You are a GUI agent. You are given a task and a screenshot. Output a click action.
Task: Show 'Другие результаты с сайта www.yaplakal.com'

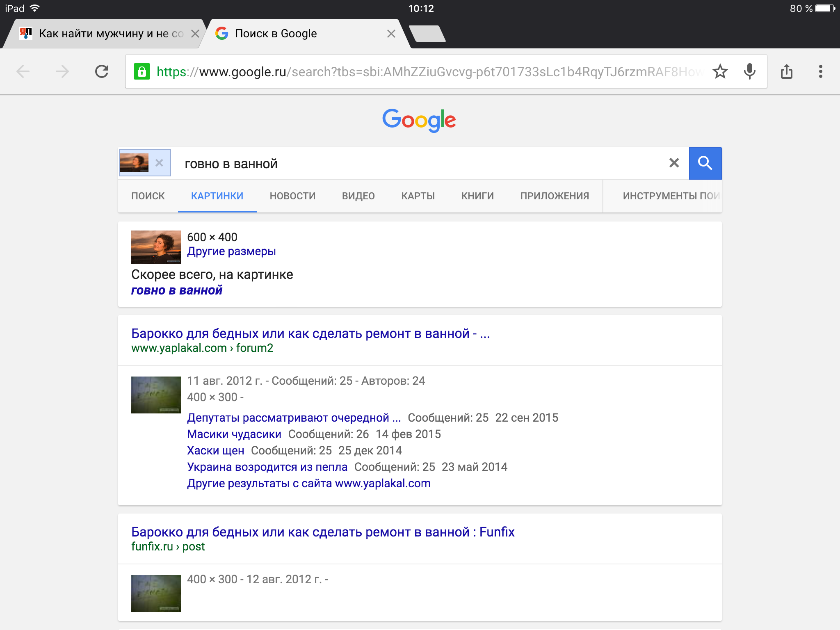tap(309, 484)
